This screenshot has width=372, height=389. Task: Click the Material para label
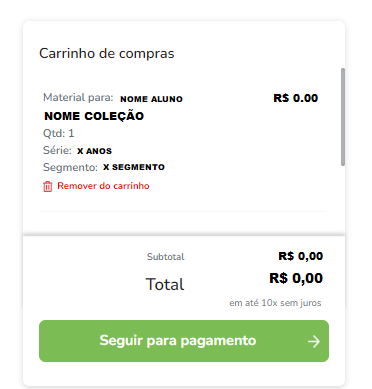coord(78,97)
